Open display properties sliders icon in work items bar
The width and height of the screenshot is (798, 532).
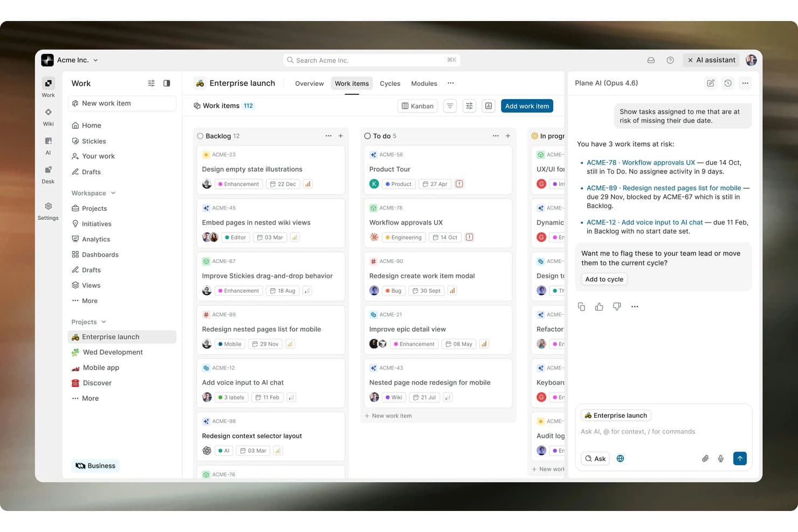click(469, 106)
